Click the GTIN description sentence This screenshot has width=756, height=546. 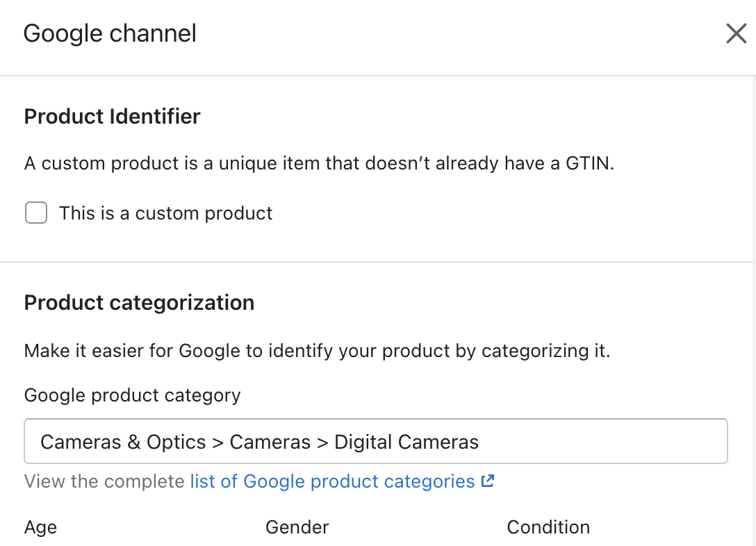(x=319, y=163)
